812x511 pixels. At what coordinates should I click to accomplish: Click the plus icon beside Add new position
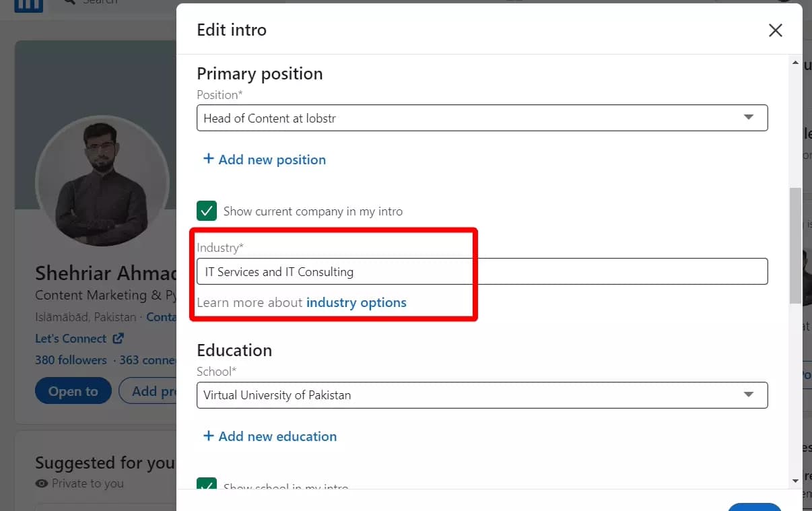click(x=209, y=159)
